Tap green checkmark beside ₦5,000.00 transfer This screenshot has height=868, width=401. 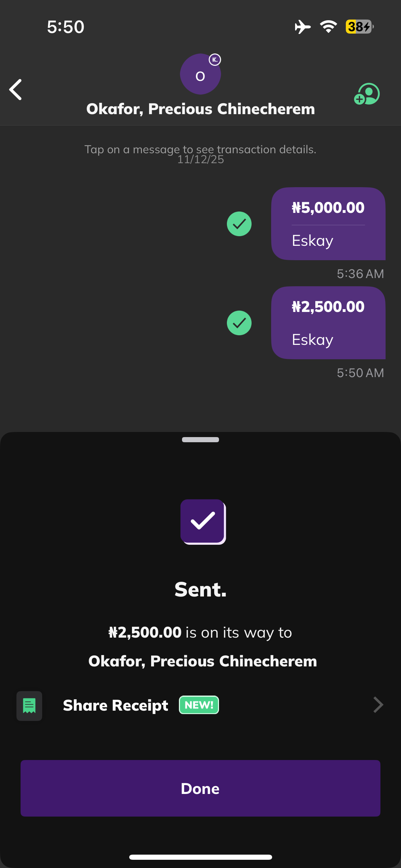[239, 224]
